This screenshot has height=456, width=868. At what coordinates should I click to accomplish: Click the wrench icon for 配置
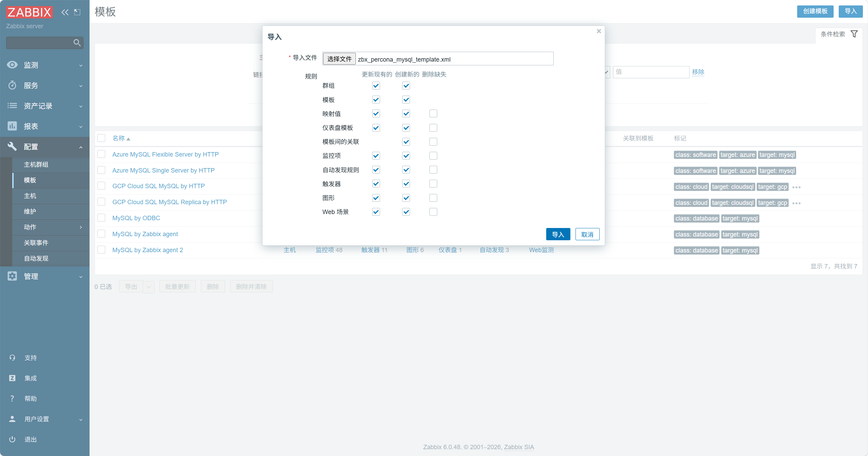point(12,146)
